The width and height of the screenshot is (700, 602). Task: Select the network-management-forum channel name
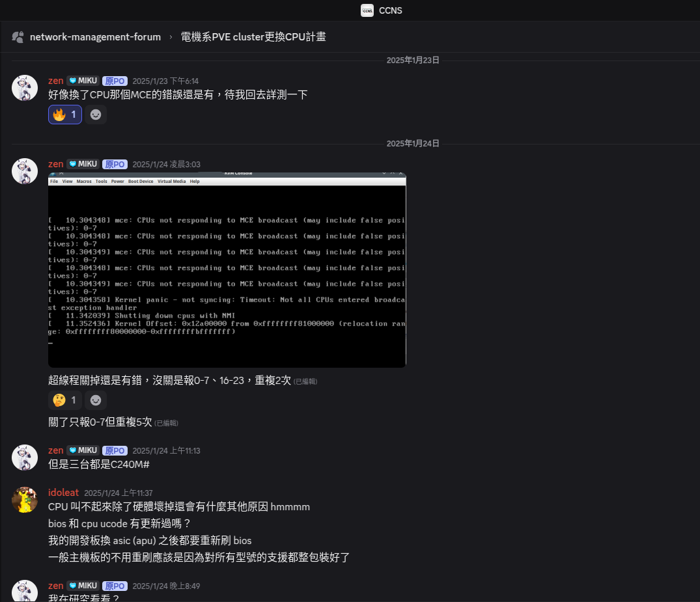coord(95,36)
